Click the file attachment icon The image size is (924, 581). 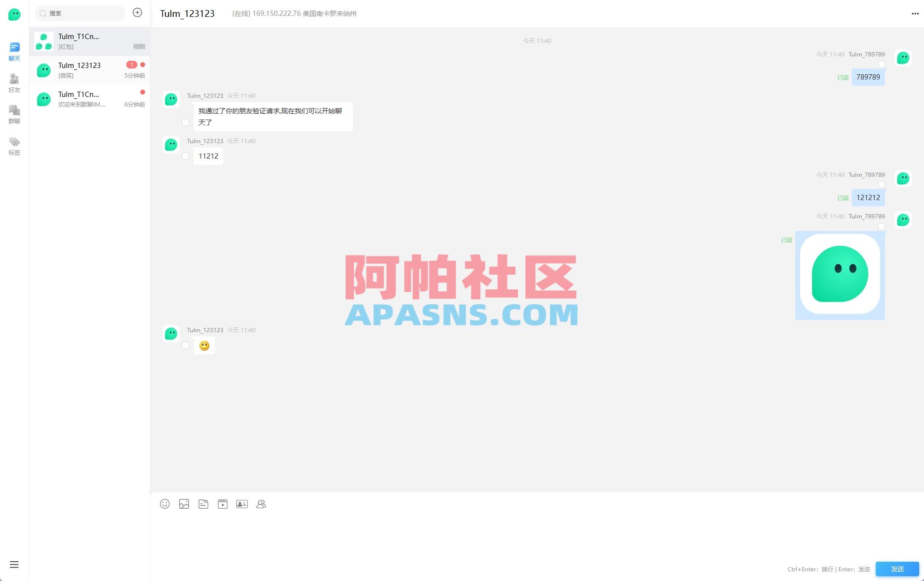(x=203, y=504)
